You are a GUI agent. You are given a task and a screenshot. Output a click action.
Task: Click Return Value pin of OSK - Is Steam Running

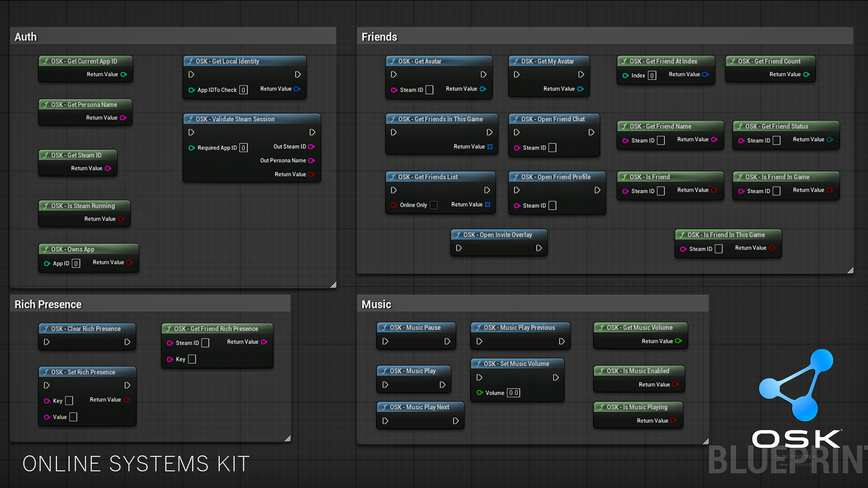click(121, 219)
